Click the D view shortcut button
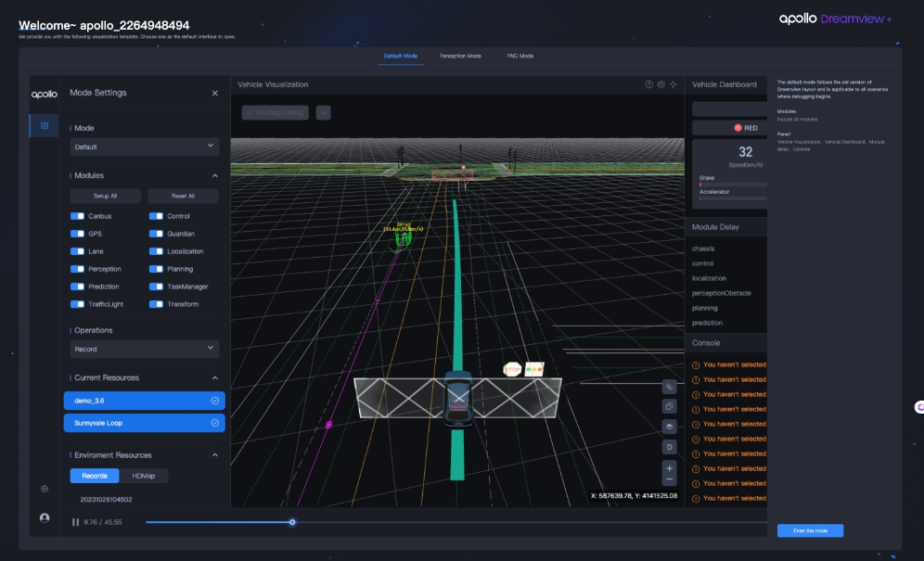 click(669, 447)
